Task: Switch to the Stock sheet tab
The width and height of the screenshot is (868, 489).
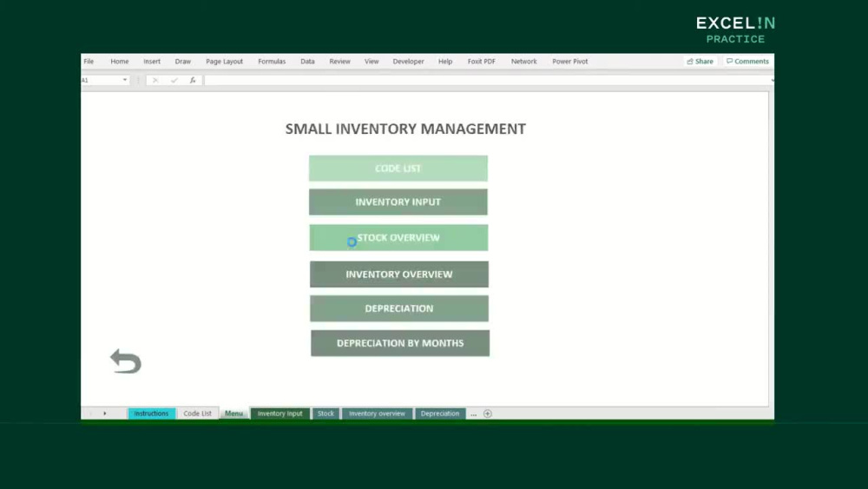Action: (325, 413)
